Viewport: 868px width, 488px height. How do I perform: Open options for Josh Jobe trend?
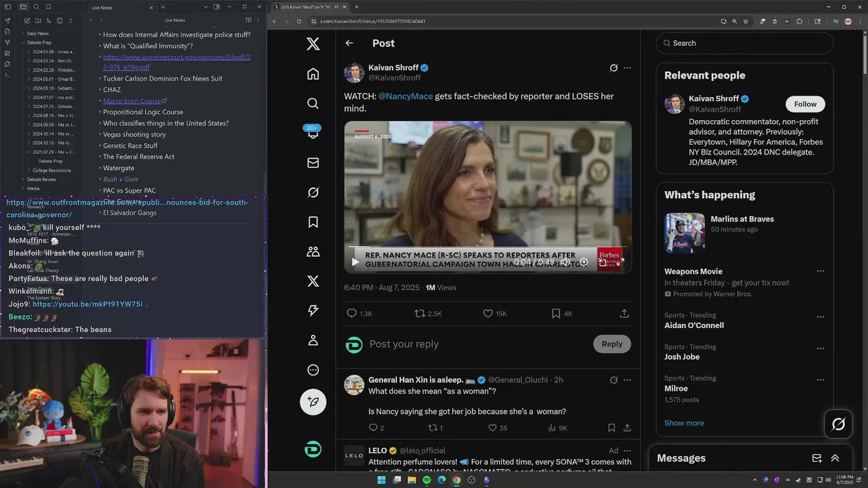click(x=820, y=348)
